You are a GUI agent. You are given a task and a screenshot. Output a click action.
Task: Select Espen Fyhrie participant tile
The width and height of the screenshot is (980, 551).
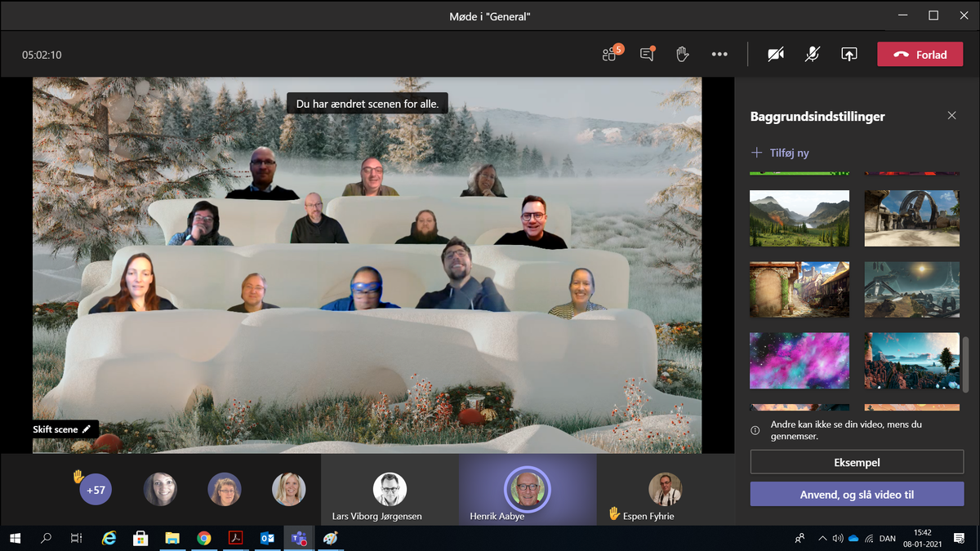[666, 490]
